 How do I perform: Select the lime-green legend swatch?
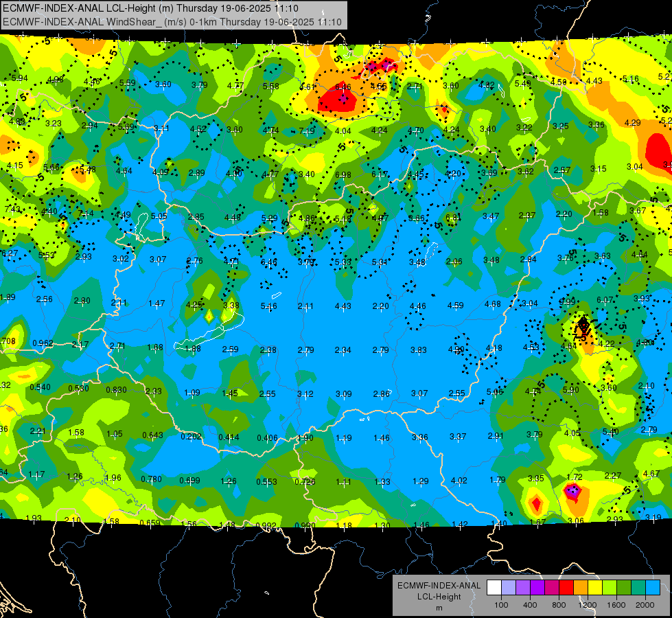pos(610,587)
